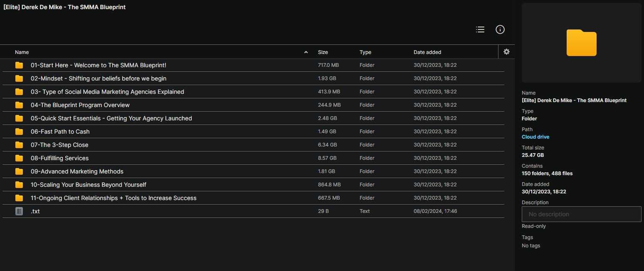Open column settings via the gear icon

click(506, 52)
